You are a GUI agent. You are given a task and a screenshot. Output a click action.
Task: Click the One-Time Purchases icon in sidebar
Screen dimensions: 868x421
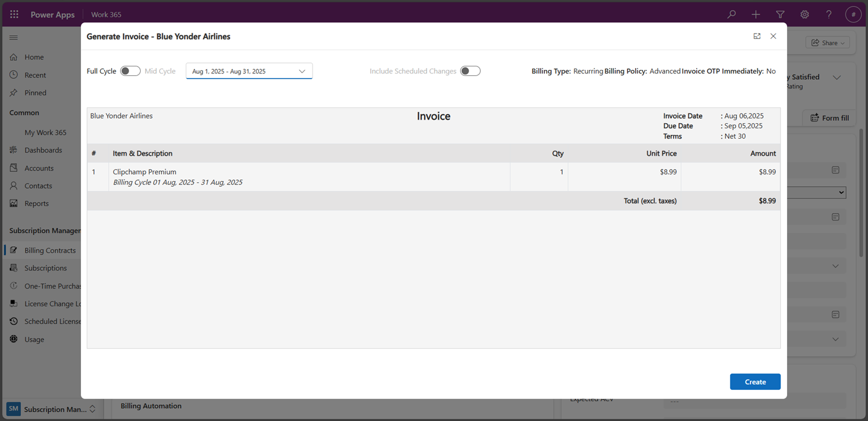pos(14,286)
